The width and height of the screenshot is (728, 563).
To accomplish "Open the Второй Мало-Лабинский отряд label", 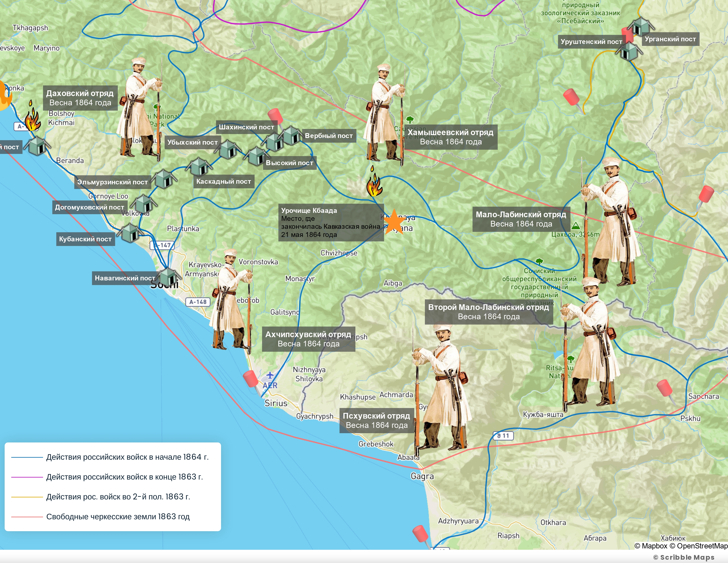I will click(x=489, y=312).
